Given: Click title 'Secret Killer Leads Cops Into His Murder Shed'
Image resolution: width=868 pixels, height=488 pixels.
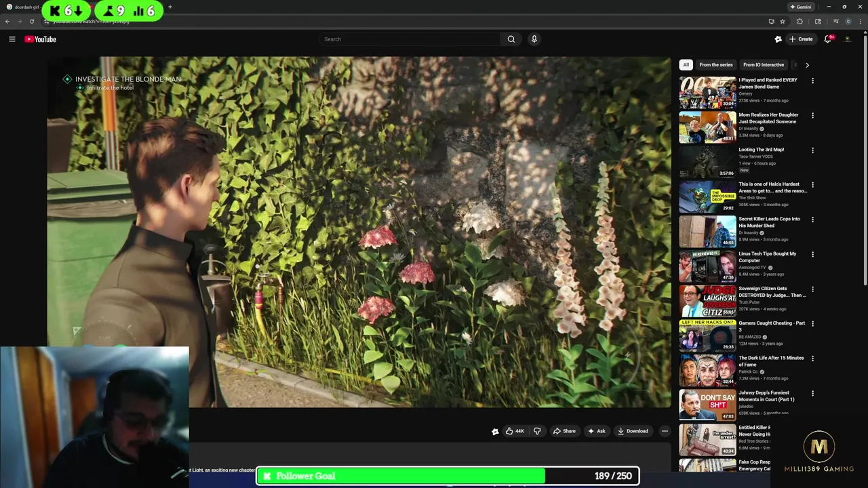Looking at the screenshot, I should point(769,222).
